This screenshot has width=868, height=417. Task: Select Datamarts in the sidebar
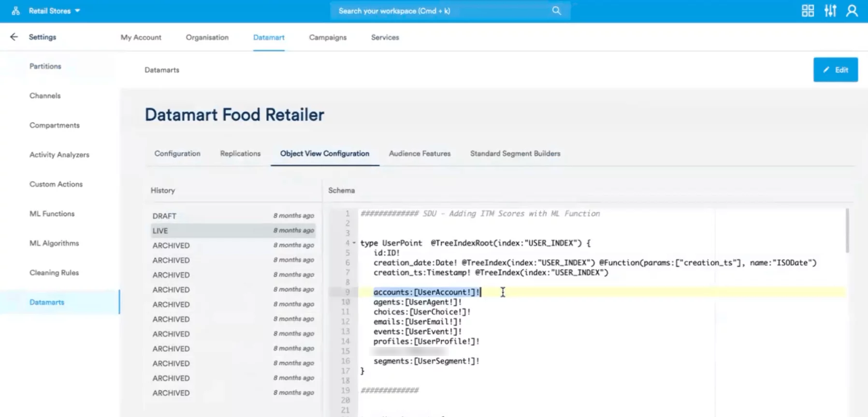click(60, 302)
